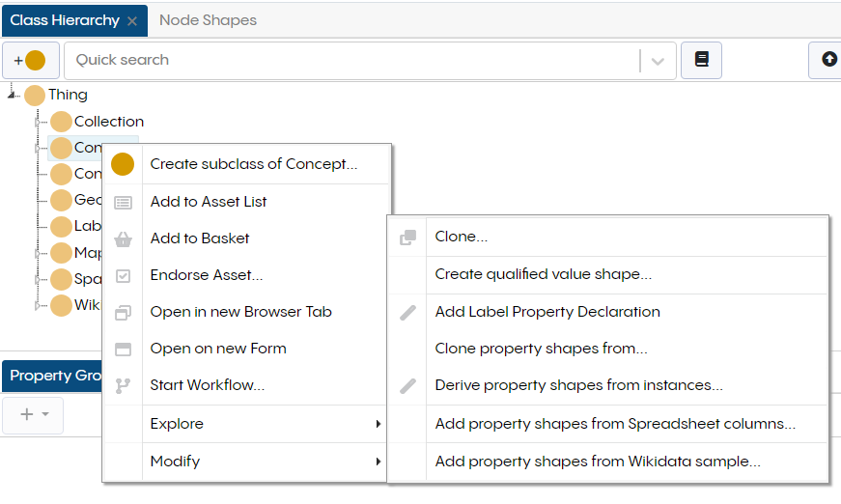Viewport: 841px width, 504px height.
Task: Click the new browser tab icon
Action: click(x=123, y=313)
